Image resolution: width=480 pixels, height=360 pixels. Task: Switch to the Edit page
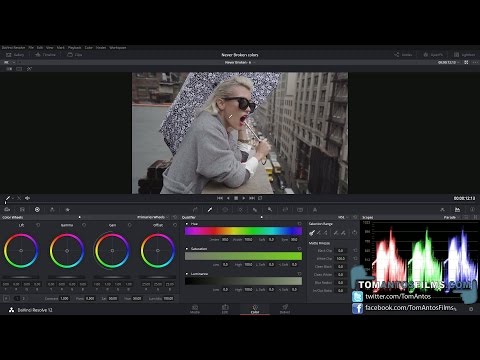pos(225,309)
